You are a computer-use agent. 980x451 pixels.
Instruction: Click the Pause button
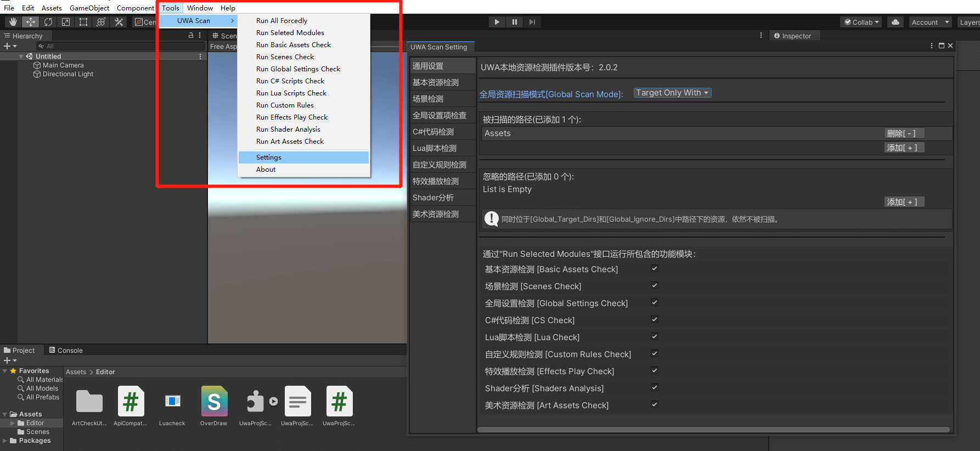click(514, 22)
